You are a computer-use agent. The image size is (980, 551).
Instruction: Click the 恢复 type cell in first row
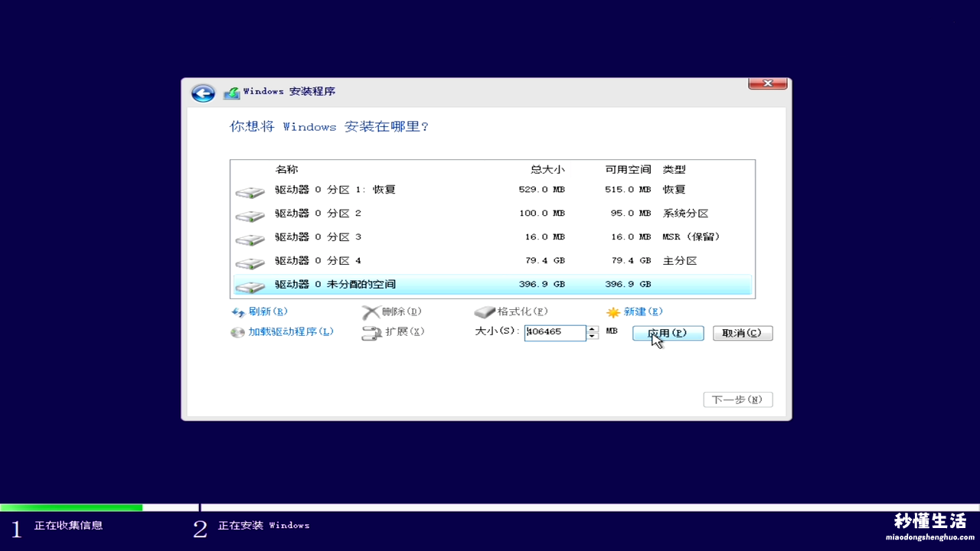[x=675, y=190]
